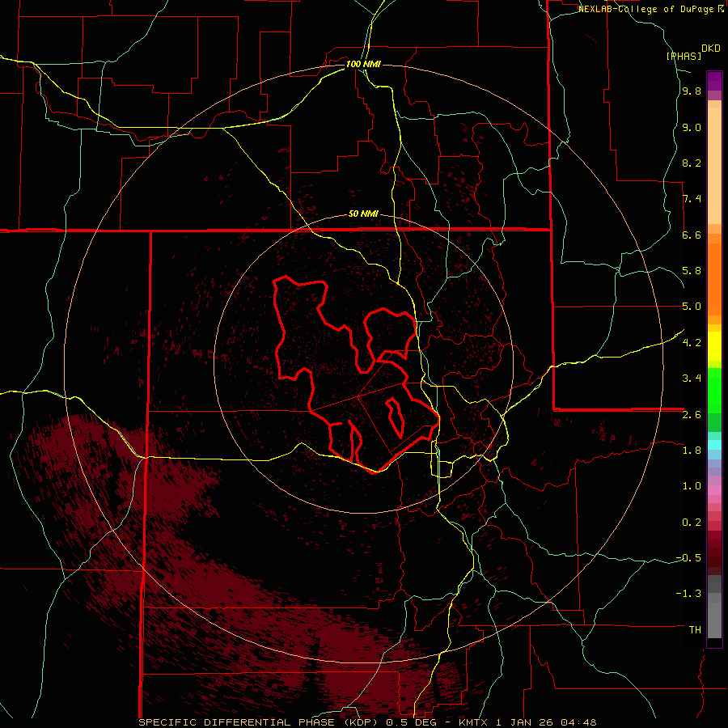Viewport: 728px width, 728px height.
Task: Click the light orange color bar segment
Action: coord(714,166)
